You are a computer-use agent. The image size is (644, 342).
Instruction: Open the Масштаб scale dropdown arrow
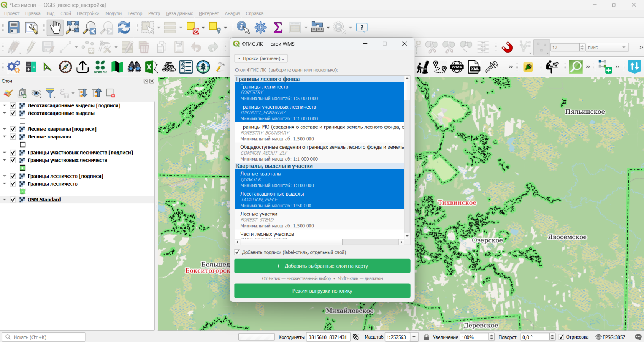[x=414, y=337]
